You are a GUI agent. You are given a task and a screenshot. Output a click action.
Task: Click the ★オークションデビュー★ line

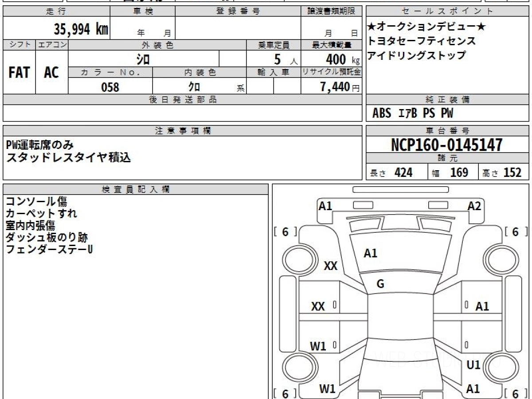pos(426,27)
